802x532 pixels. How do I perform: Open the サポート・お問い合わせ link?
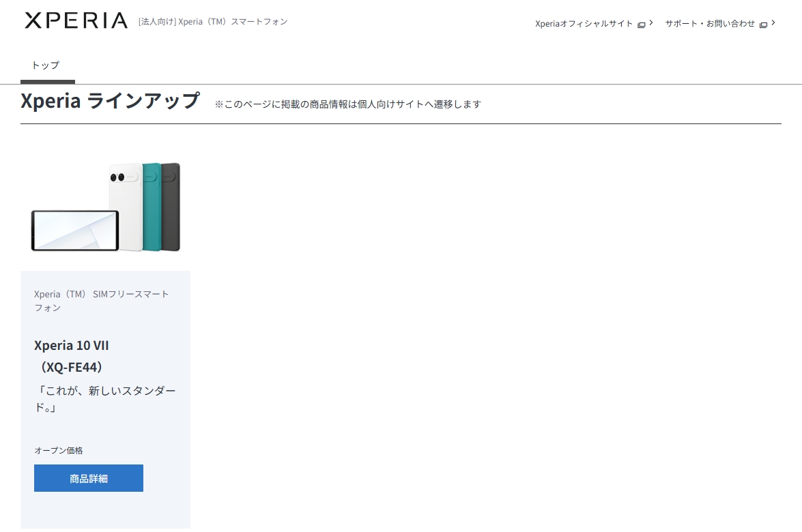click(x=710, y=23)
